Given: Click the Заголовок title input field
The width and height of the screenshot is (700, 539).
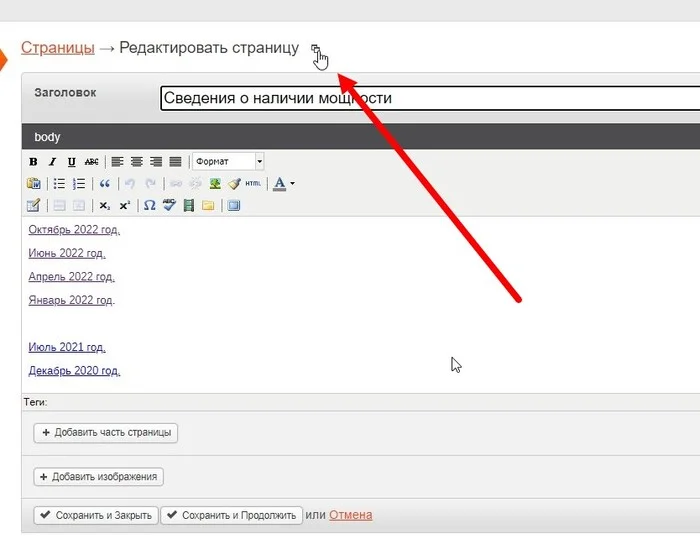Looking at the screenshot, I should 430,98.
